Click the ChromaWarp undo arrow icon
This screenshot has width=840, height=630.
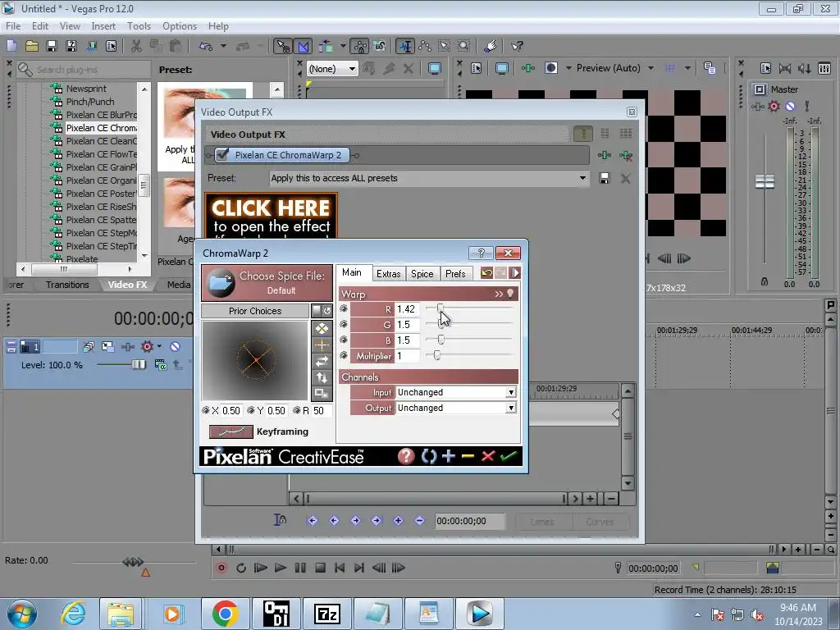[486, 272]
